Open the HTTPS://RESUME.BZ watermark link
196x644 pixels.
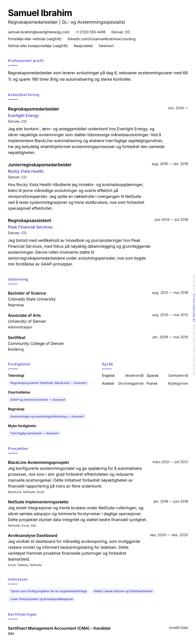point(194,308)
